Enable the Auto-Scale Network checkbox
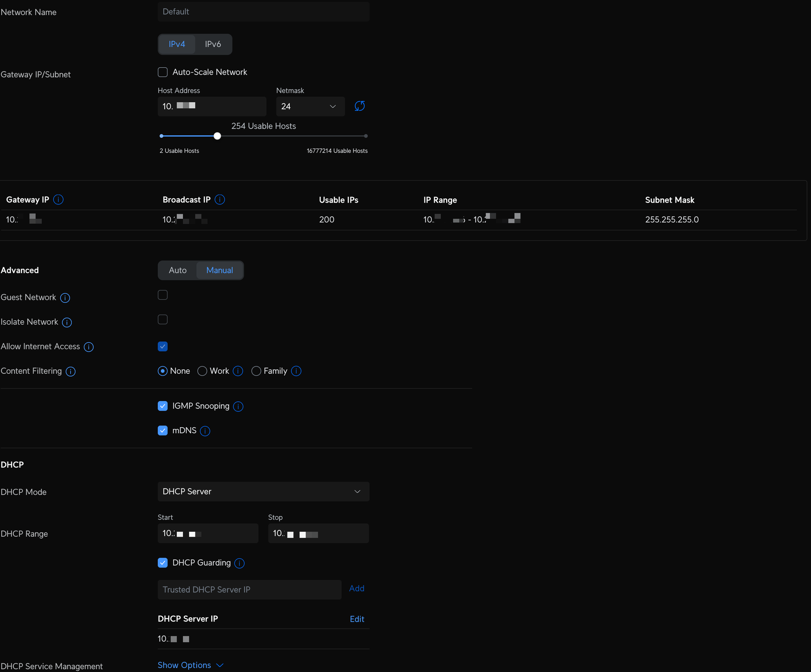The height and width of the screenshot is (672, 811). [x=163, y=72]
